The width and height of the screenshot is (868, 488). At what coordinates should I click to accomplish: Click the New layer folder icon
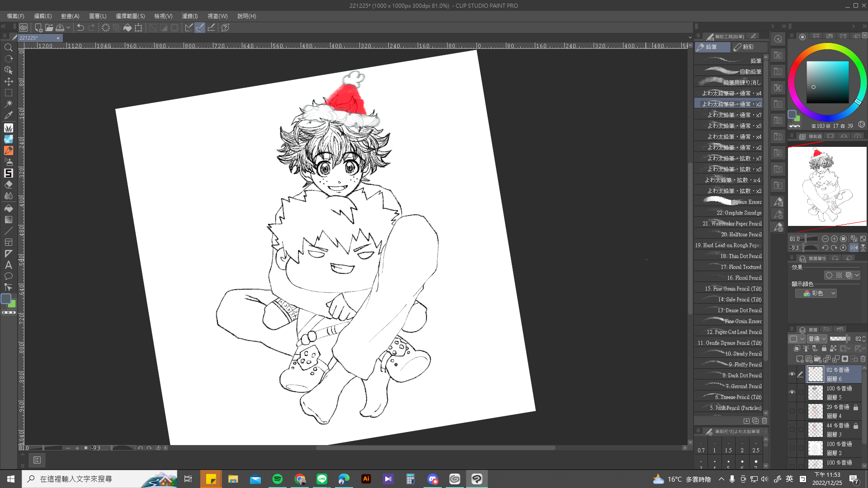tap(818, 359)
